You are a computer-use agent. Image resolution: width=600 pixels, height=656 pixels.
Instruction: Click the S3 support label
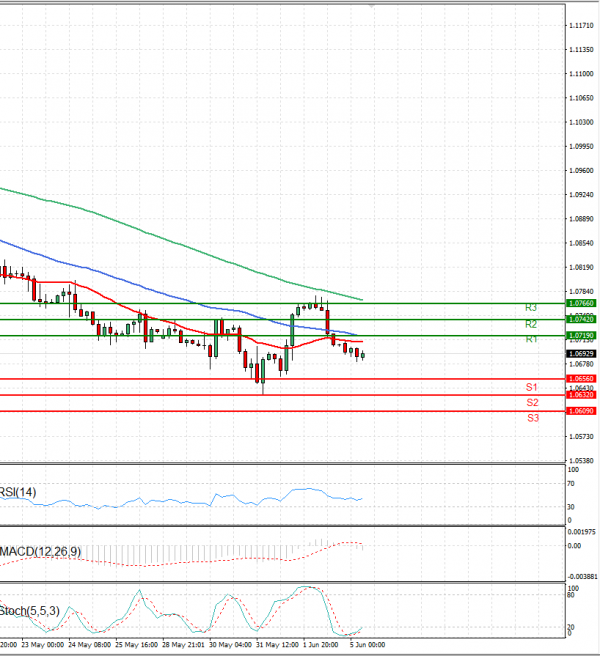[533, 418]
